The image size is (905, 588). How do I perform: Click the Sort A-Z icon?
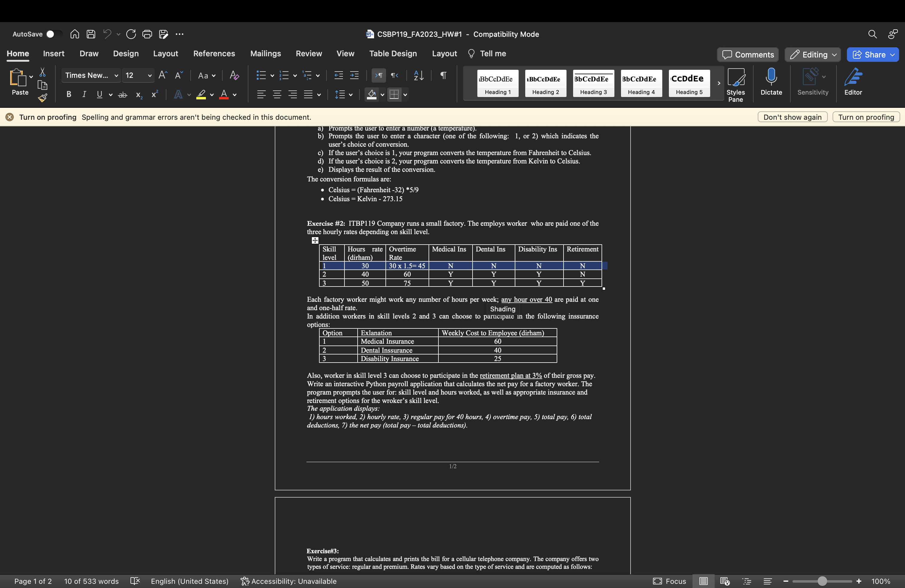[418, 75]
